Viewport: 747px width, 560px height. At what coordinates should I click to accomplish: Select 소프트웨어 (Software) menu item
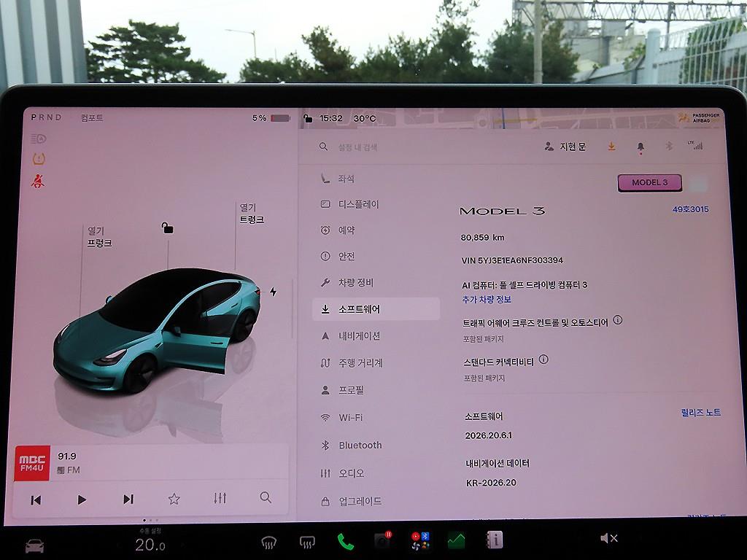(x=376, y=309)
